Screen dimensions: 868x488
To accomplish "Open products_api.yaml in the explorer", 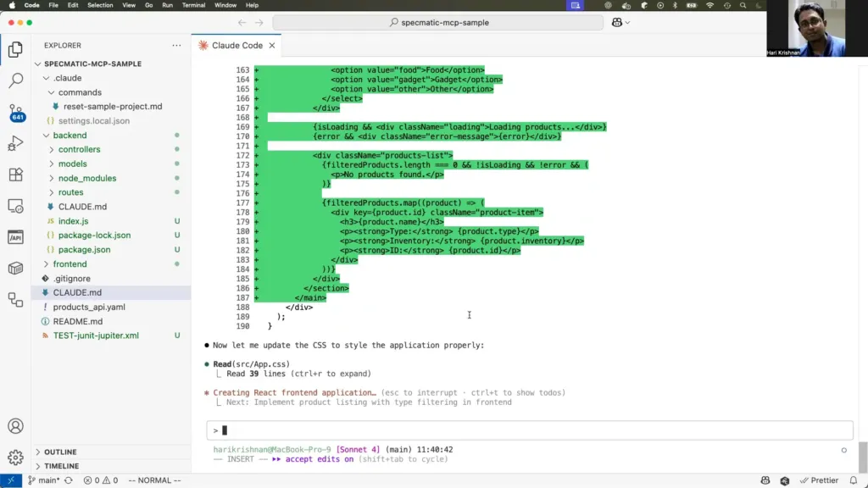I will point(88,307).
